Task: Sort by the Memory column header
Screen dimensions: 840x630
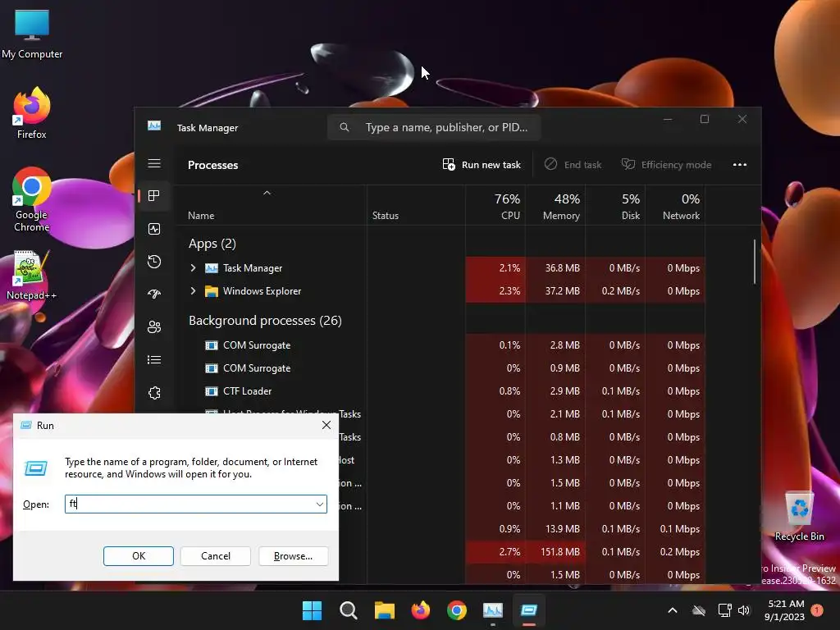Action: click(555, 207)
